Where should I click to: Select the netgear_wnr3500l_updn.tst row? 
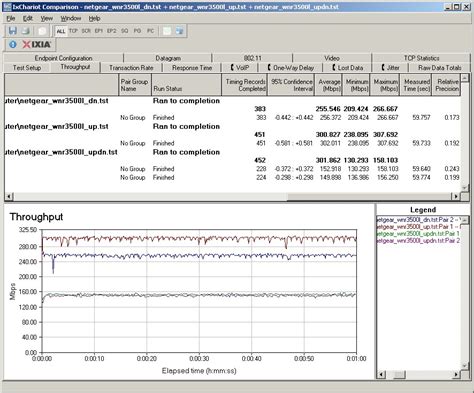(x=232, y=152)
